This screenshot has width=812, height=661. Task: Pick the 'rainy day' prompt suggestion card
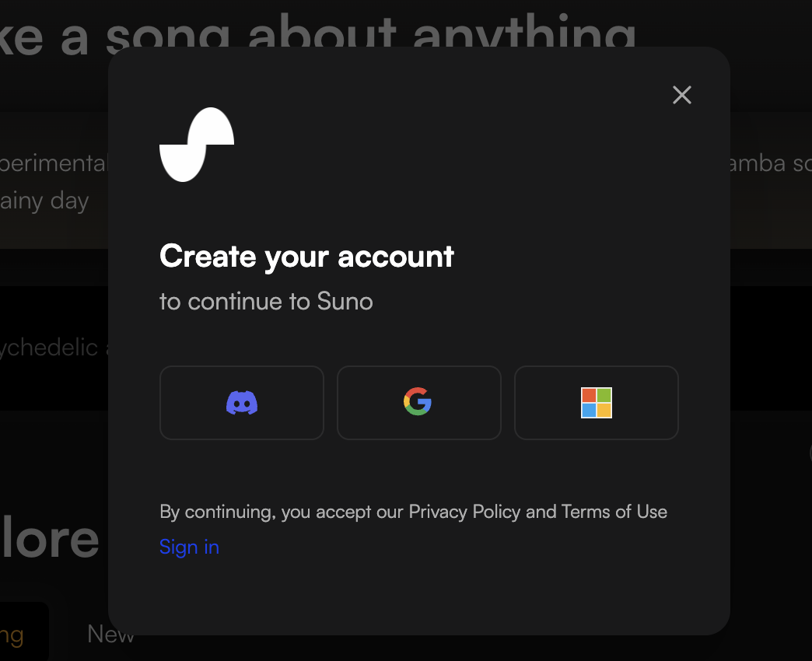point(54,181)
